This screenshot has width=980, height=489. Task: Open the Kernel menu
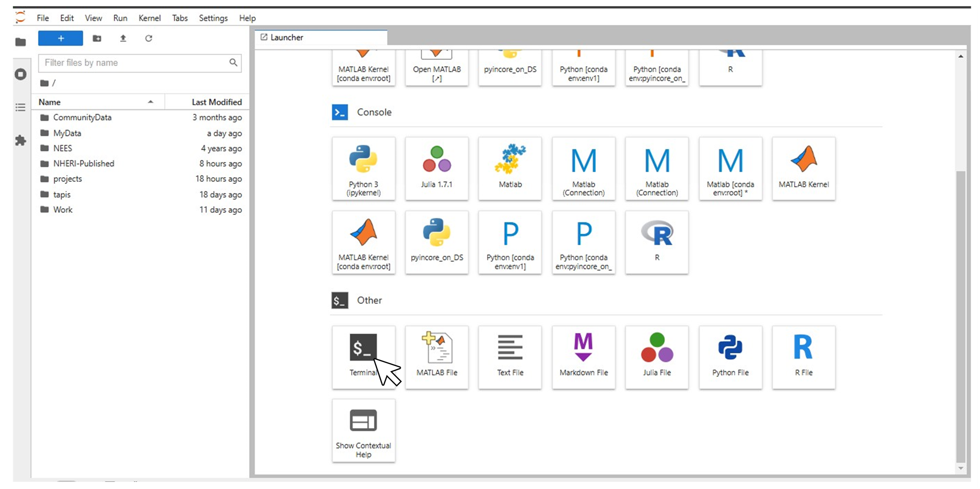coord(149,18)
